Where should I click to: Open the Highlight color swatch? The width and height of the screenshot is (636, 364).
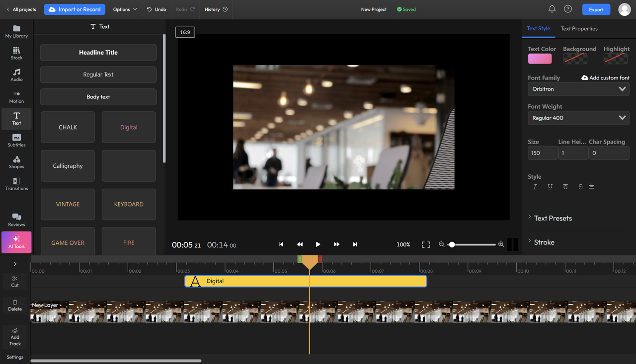616,59
